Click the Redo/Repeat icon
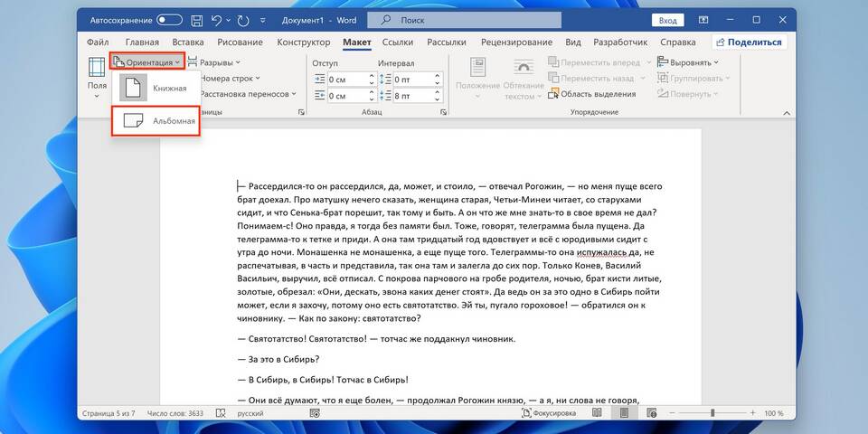The height and width of the screenshot is (434, 868). (x=243, y=21)
